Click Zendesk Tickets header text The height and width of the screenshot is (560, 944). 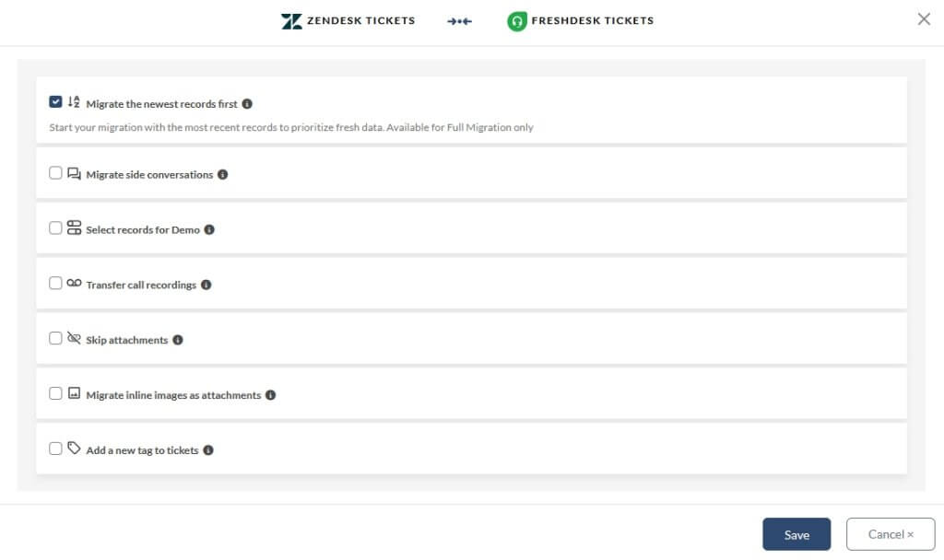(x=361, y=20)
